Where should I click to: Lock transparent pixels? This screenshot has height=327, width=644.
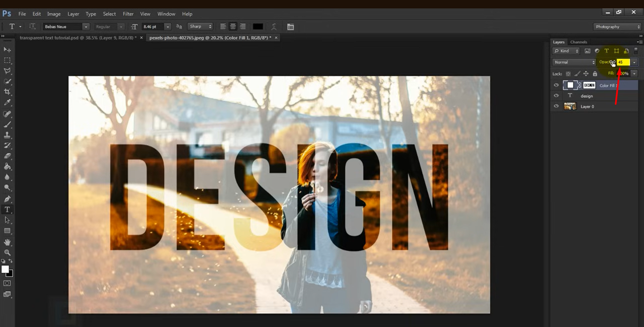[x=569, y=74]
